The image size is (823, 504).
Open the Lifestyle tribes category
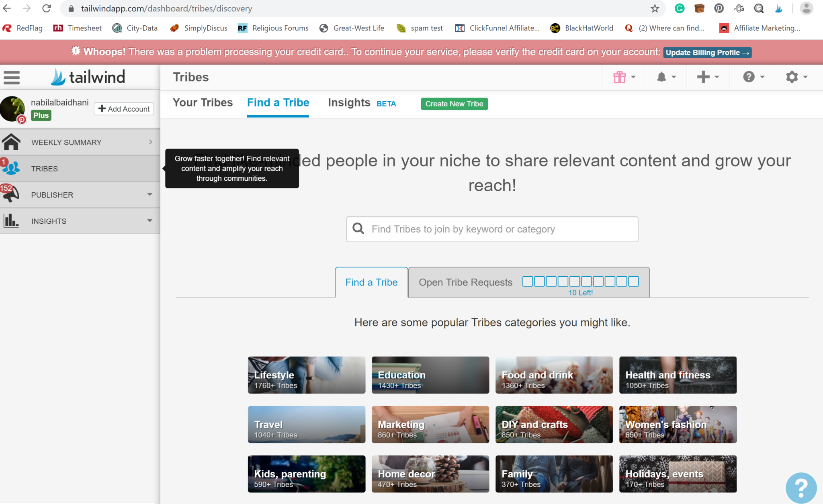307,375
